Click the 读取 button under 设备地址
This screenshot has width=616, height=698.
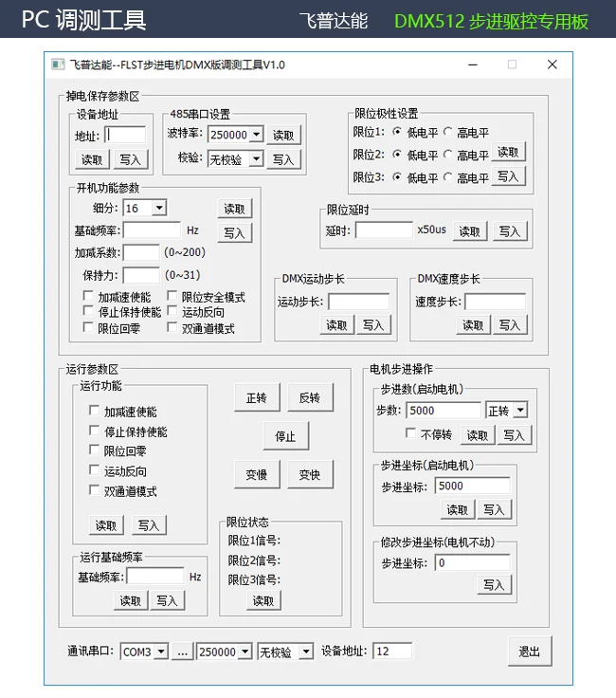(x=92, y=159)
